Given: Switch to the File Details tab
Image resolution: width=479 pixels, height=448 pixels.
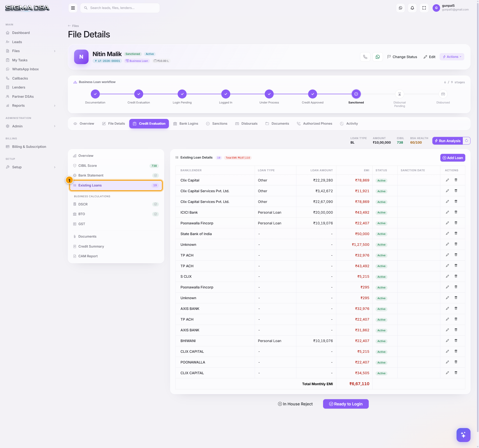Looking at the screenshot, I should (x=114, y=124).
